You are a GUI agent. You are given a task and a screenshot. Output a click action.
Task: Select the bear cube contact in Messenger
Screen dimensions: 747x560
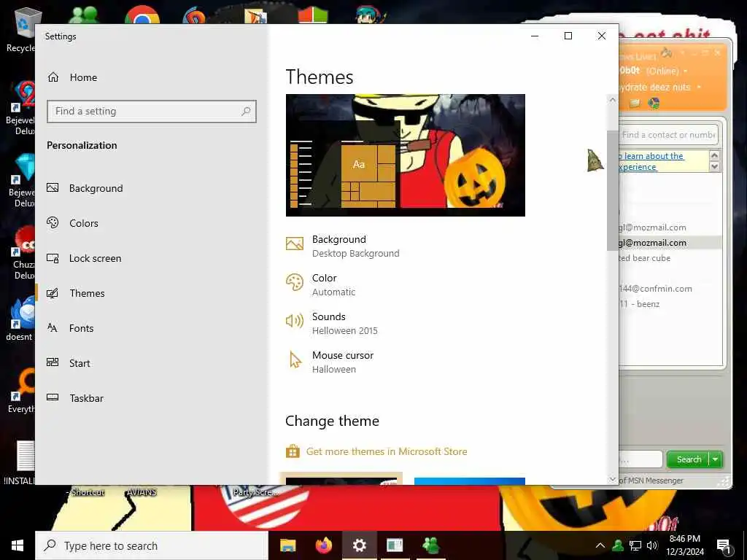[x=645, y=258]
